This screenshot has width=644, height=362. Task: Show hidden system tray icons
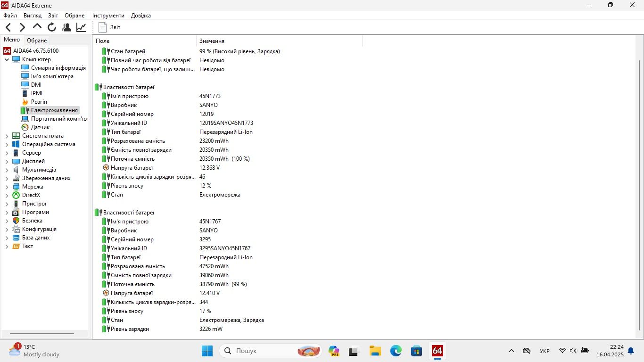click(x=512, y=351)
